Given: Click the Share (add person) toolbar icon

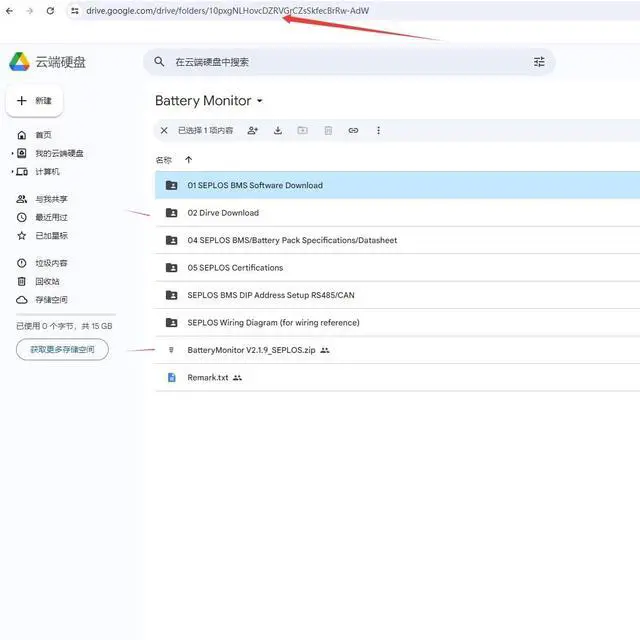Looking at the screenshot, I should coord(252,130).
